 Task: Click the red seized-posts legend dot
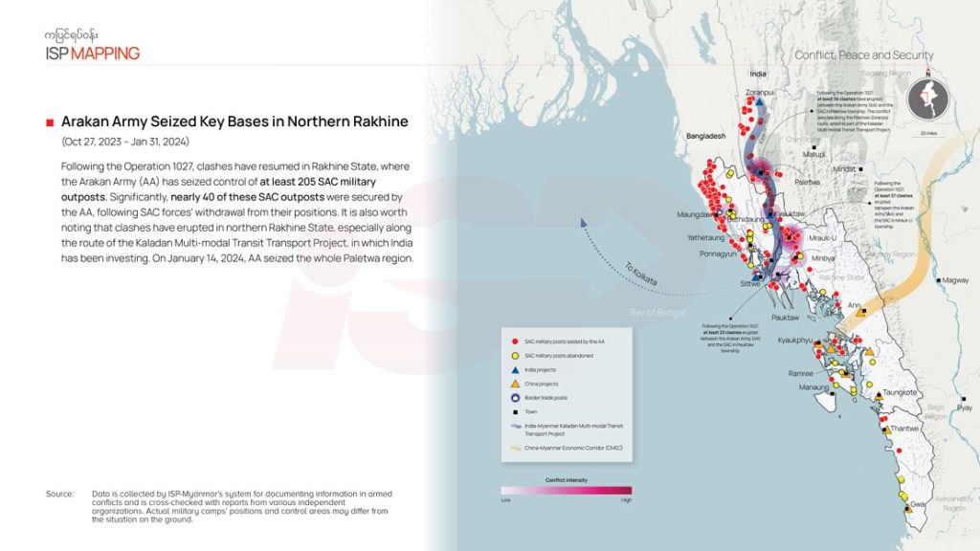pos(516,342)
